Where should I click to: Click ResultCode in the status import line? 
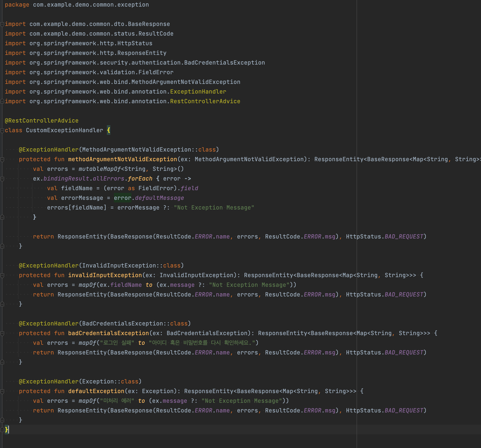click(156, 34)
